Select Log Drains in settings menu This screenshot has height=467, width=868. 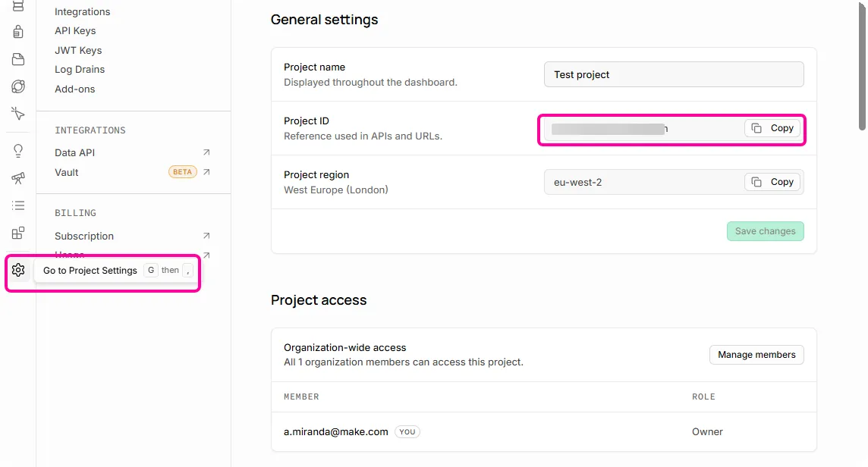(x=80, y=69)
